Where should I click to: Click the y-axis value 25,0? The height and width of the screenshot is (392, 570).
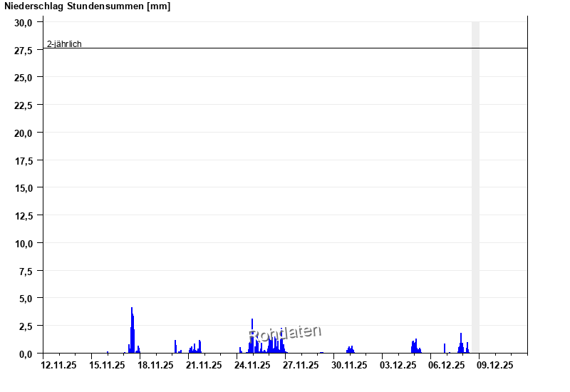[24, 78]
